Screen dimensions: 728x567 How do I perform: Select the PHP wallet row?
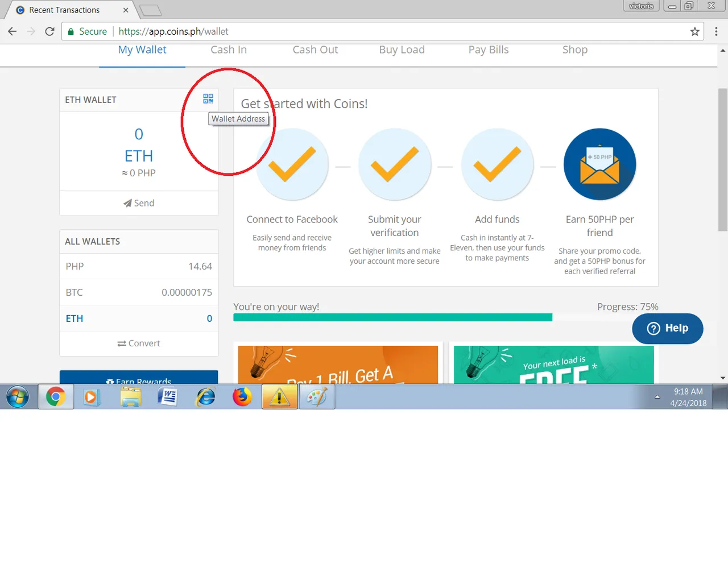pyautogui.click(x=139, y=266)
